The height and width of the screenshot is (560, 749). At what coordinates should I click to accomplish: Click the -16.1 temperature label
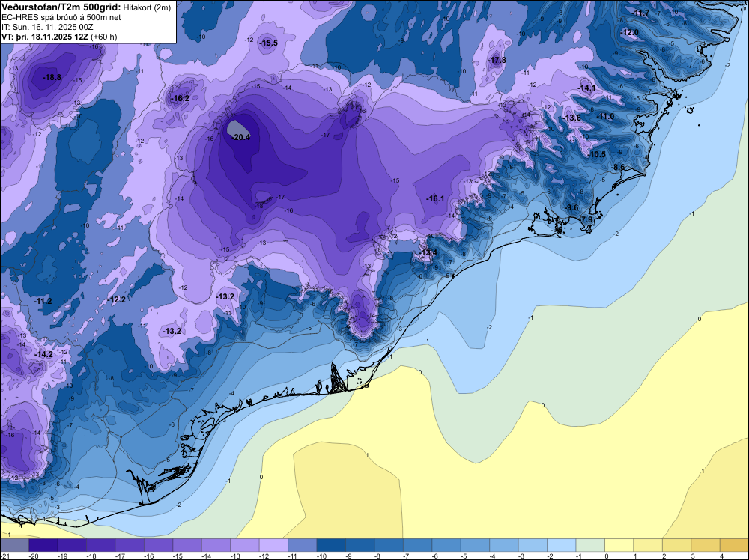click(x=435, y=198)
